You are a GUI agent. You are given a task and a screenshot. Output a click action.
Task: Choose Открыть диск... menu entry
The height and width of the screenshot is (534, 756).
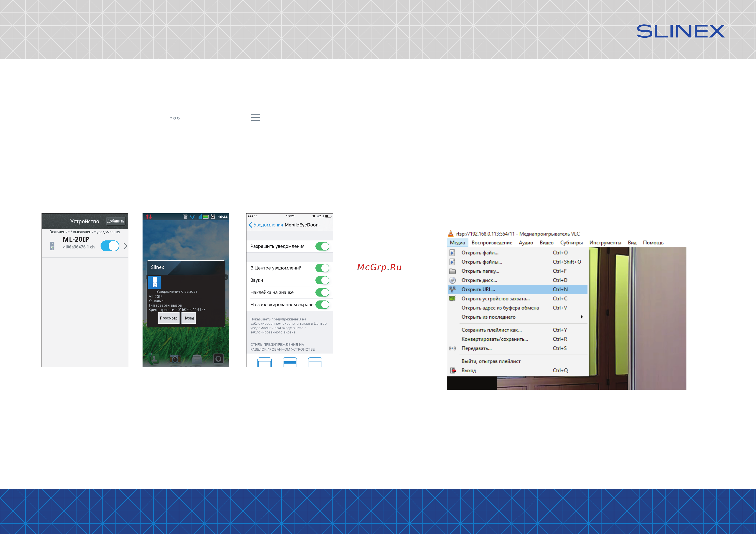point(517,280)
